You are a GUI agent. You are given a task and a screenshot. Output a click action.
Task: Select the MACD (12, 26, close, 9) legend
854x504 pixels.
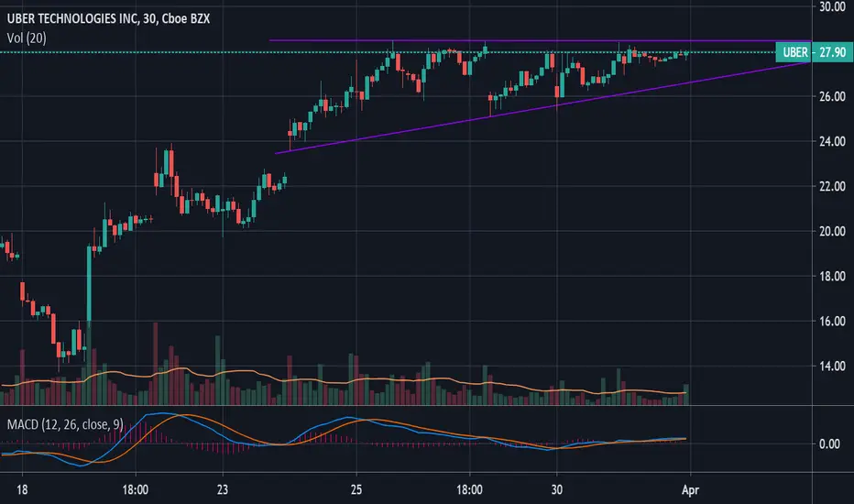point(65,424)
